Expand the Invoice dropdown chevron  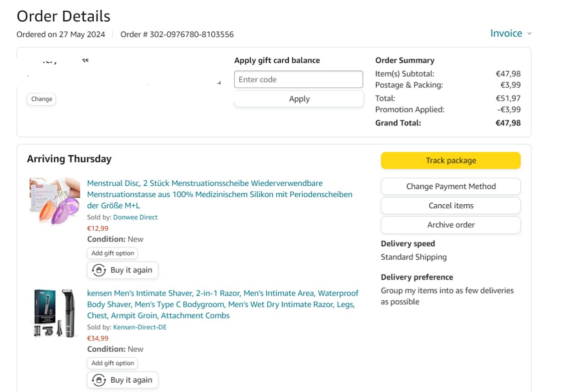tap(529, 34)
